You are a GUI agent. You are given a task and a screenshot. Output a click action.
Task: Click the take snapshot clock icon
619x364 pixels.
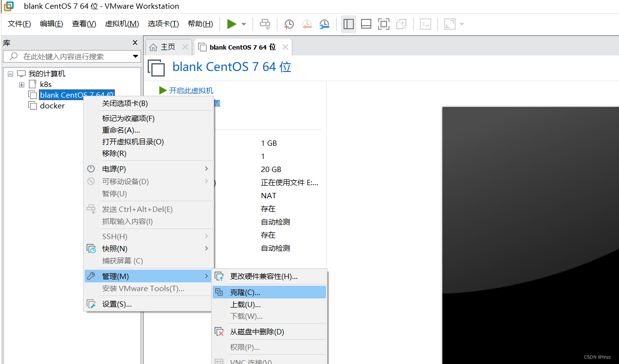coord(289,24)
